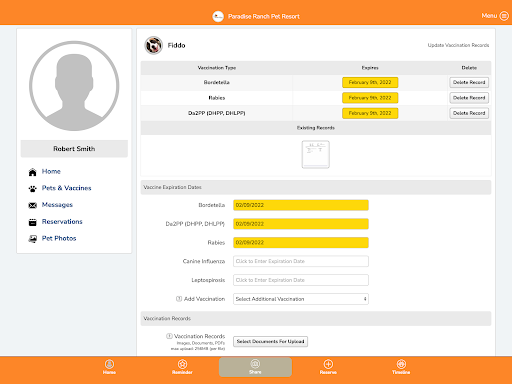The image size is (512, 384).
Task: Delete the Bordetella vaccination record
Action: 469,82
